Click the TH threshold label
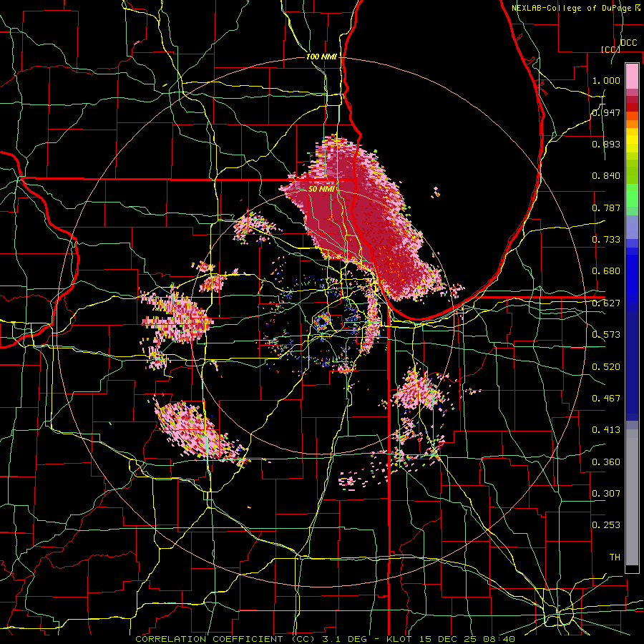 pos(615,557)
